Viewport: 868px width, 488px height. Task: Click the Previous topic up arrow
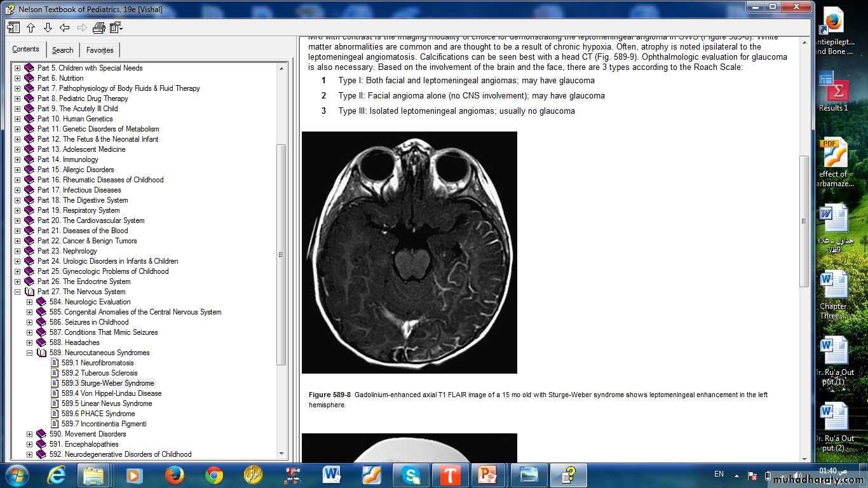(31, 27)
